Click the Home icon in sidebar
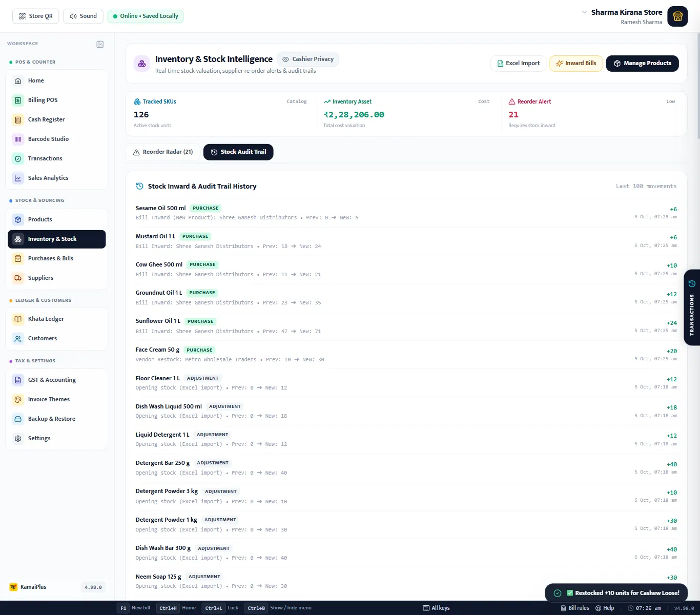 pos(18,80)
